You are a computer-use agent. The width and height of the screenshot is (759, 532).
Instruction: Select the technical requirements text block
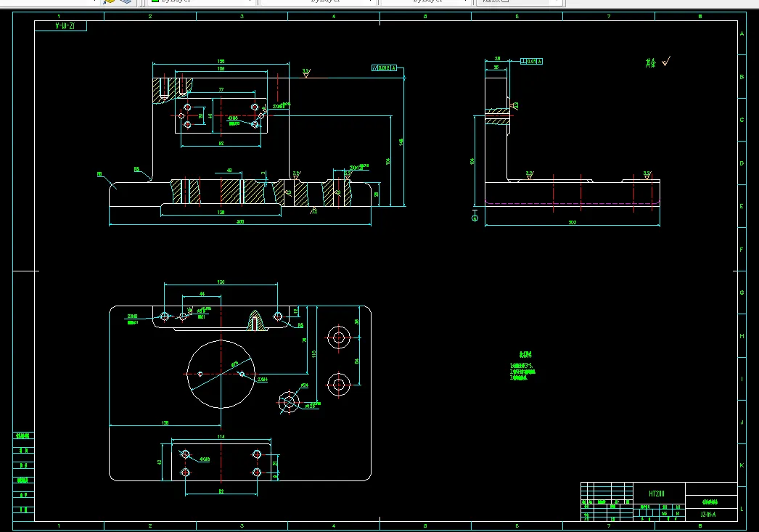pyautogui.click(x=522, y=367)
